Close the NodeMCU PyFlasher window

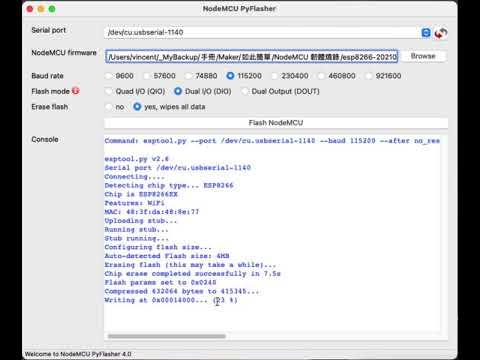coord(30,9)
